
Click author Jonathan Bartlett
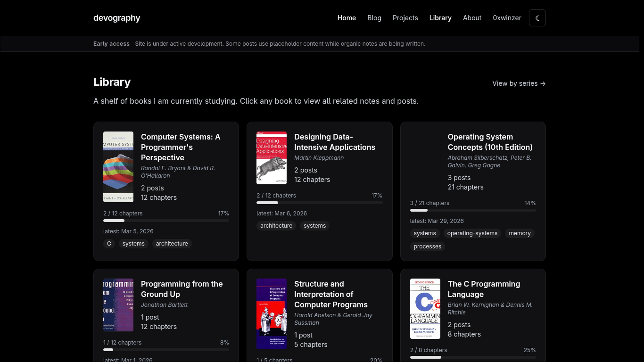point(165,305)
